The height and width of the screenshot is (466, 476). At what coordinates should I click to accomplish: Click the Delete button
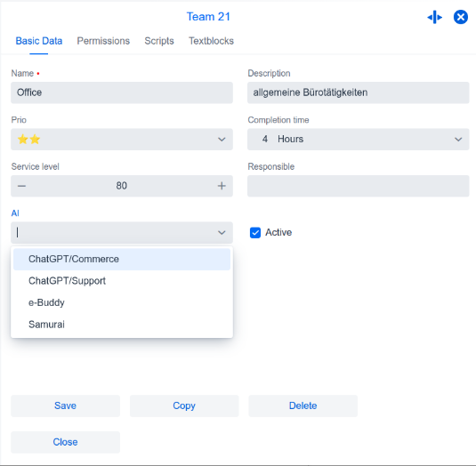(303, 406)
